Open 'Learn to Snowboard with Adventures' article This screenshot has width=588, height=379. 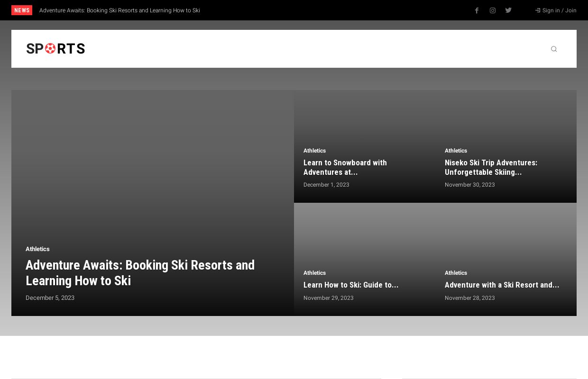(345, 167)
